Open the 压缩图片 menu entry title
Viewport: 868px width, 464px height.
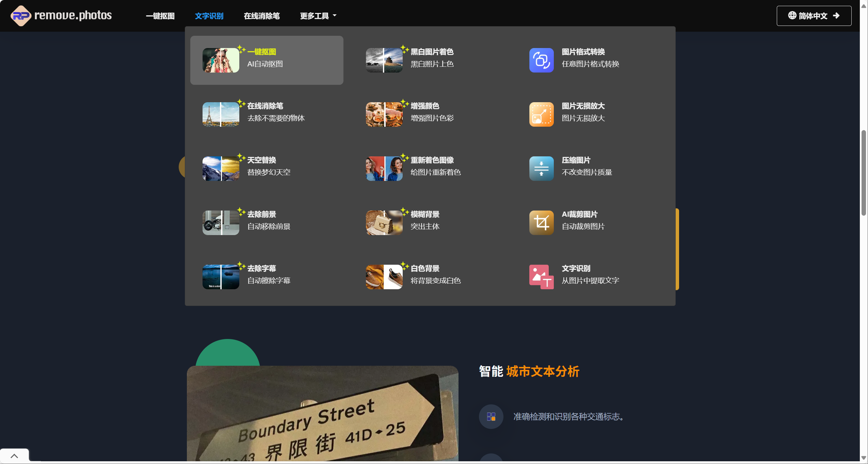(x=576, y=160)
